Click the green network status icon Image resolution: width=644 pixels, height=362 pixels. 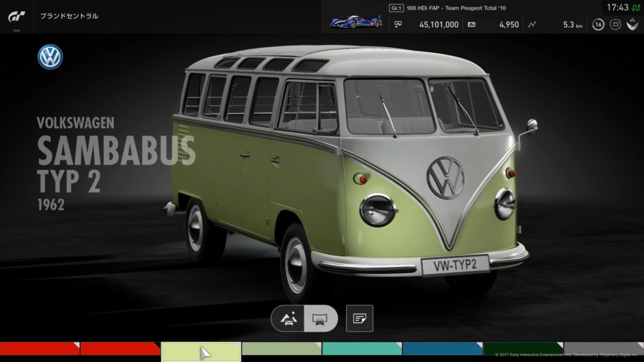636,8
